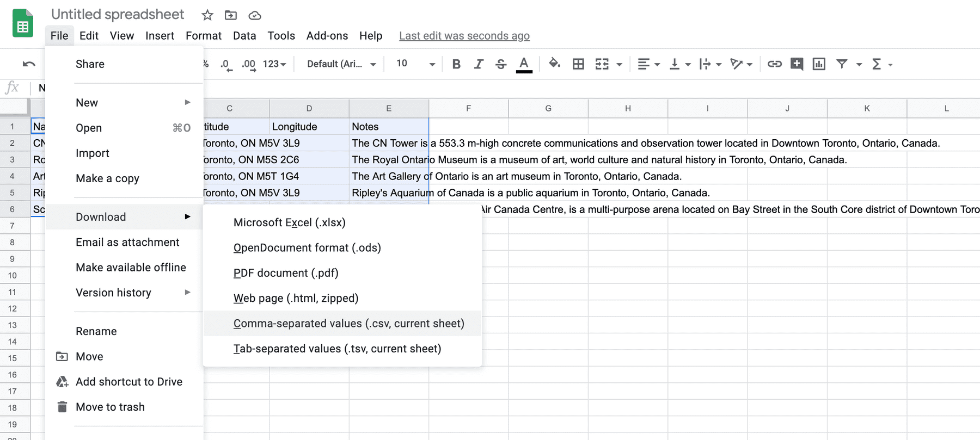This screenshot has width=980, height=440.
Task: Open number format 123 dropdown
Action: 274,64
